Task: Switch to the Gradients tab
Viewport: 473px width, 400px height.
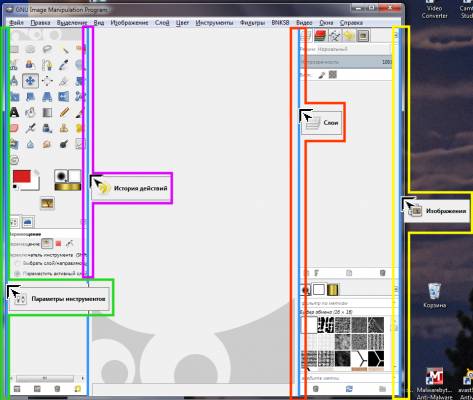Action: (x=332, y=290)
